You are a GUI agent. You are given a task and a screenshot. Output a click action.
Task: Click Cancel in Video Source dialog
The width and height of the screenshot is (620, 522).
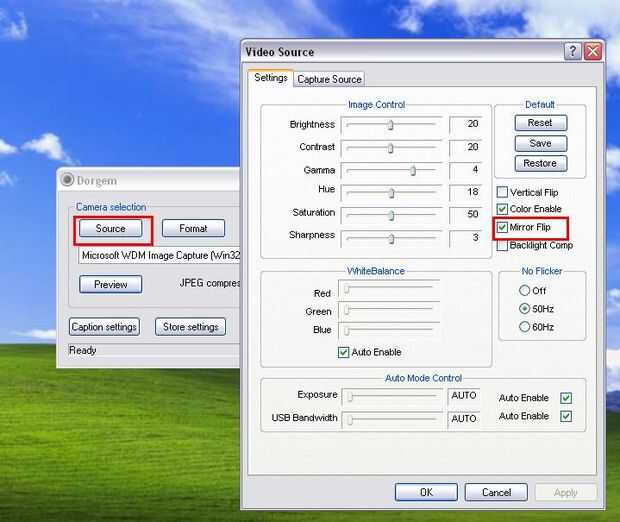tap(496, 492)
